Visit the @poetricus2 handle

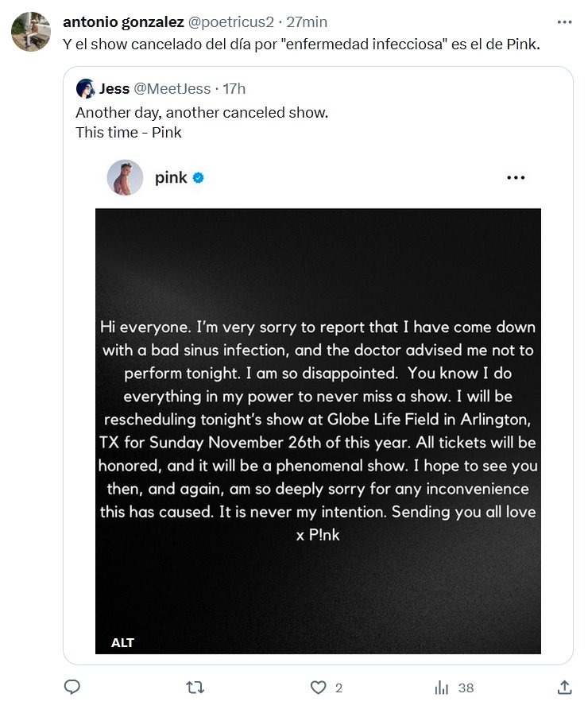coord(230,21)
